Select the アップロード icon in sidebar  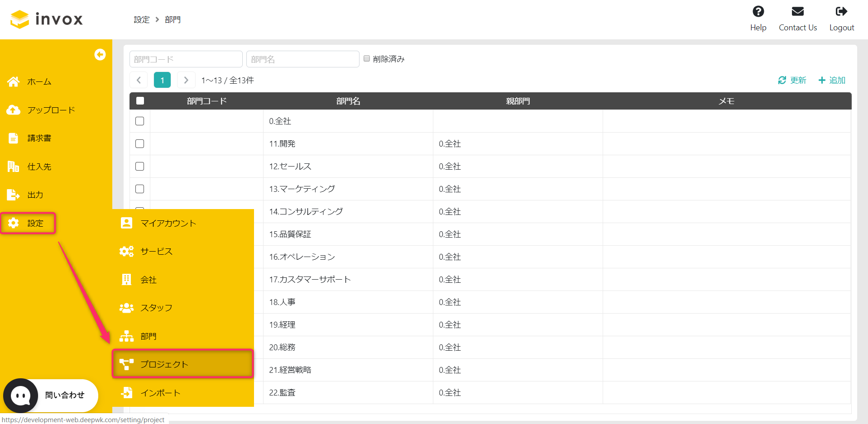coord(50,110)
